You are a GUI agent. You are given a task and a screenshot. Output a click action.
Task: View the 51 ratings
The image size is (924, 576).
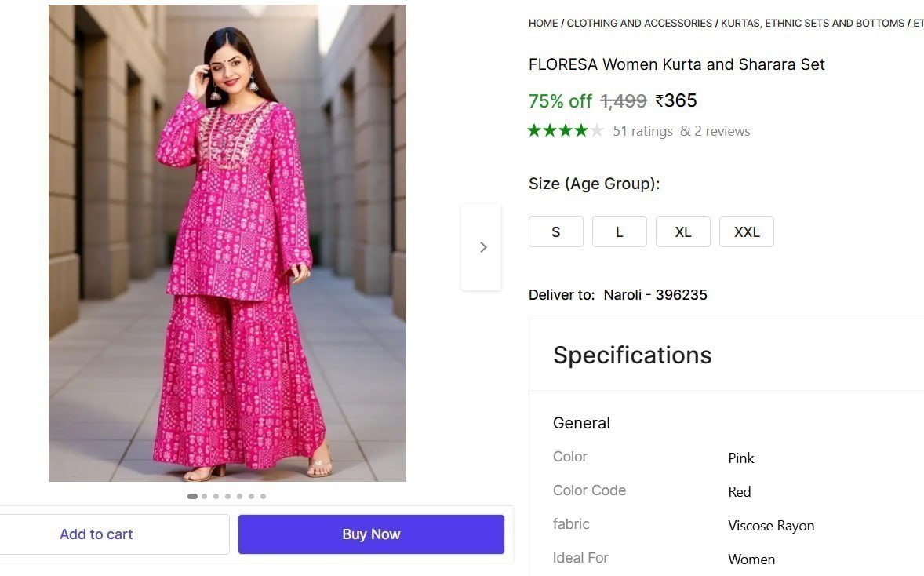click(642, 131)
